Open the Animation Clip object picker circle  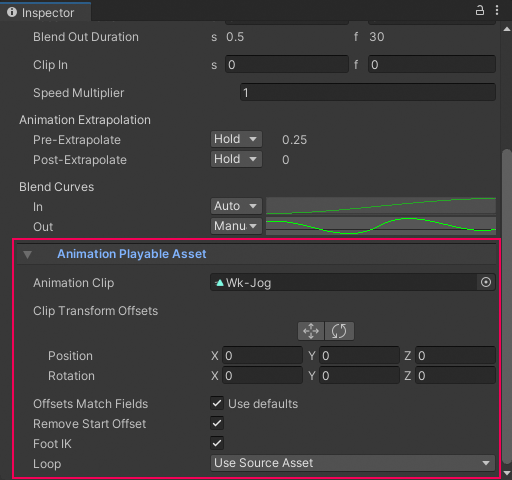(x=486, y=282)
